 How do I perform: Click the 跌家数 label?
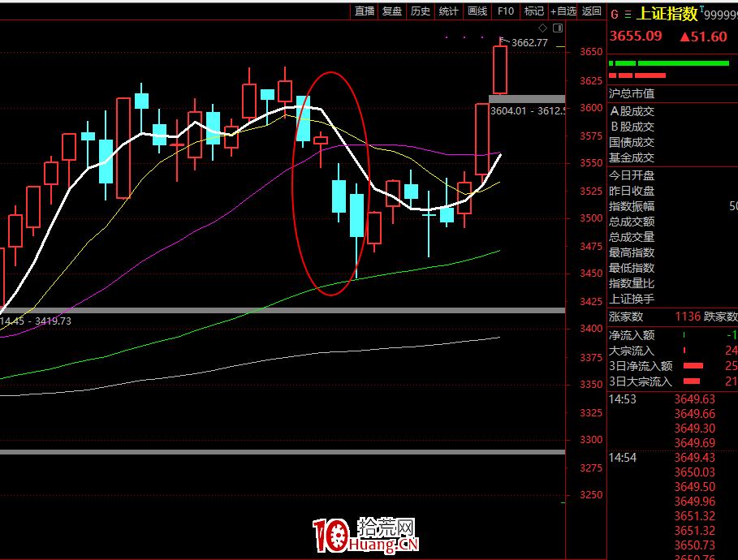click(x=721, y=317)
